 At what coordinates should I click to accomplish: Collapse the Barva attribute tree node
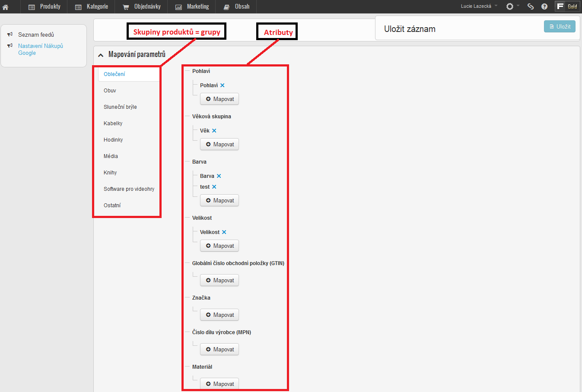coord(188,162)
